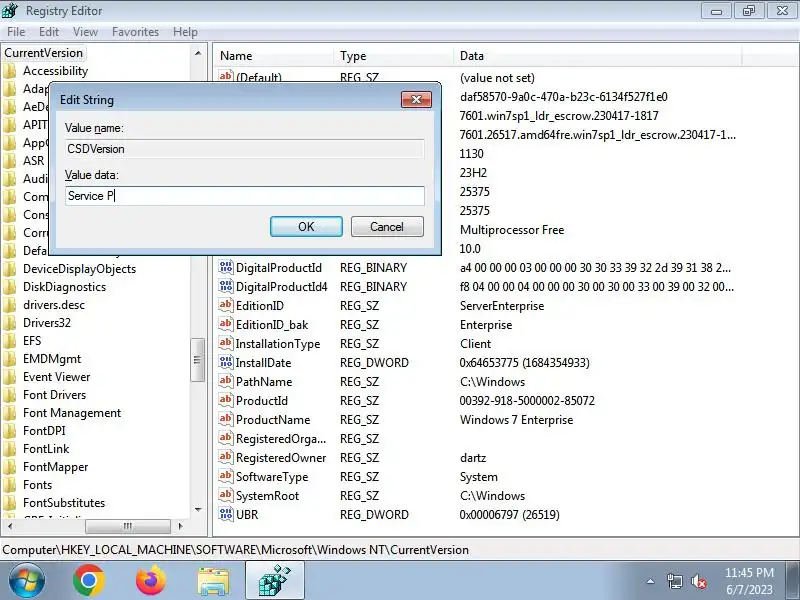Open the Windows Start menu orb
This screenshot has height=600, width=800.
(x=27, y=581)
